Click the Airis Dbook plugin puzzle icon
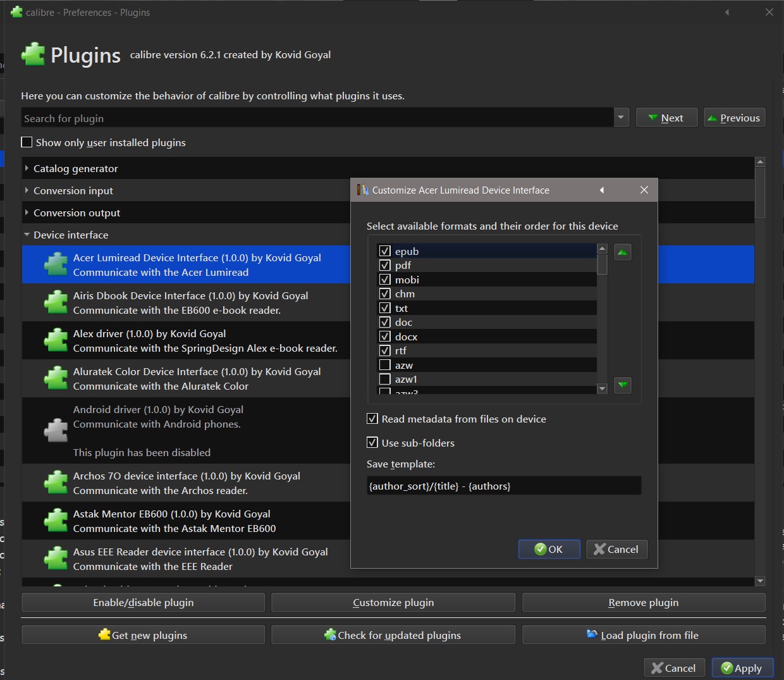This screenshot has width=784, height=680. [x=56, y=302]
